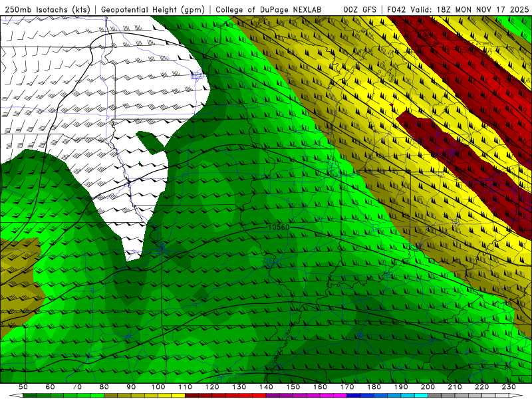Click the 130 label on the color scale
This screenshot has width=532, height=399.
[239, 387]
